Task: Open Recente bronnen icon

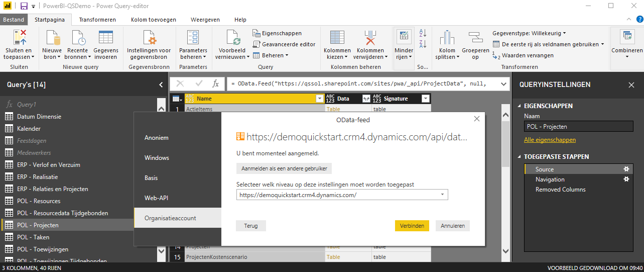Action: (x=78, y=38)
